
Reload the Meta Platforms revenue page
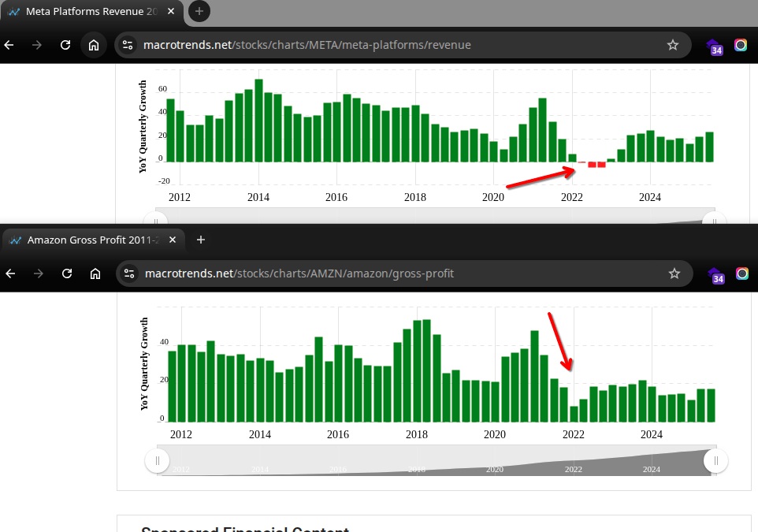coord(65,45)
